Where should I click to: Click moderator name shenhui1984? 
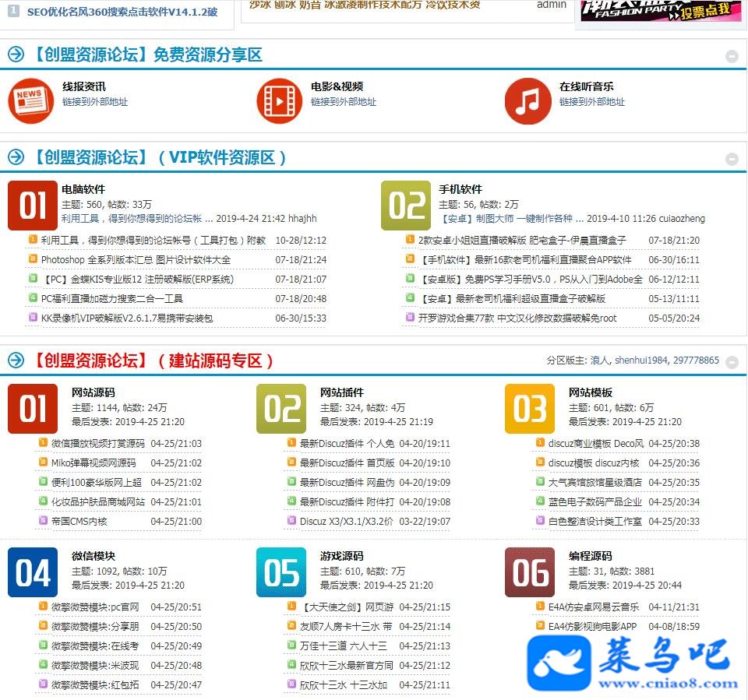tap(641, 361)
